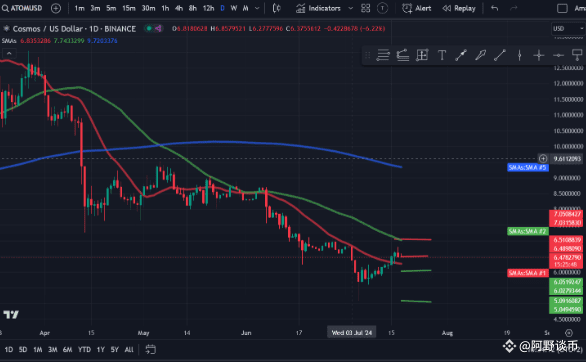Viewport: 586px width, 362px height.
Task: Set date range to 5D
Action: coord(23,350)
